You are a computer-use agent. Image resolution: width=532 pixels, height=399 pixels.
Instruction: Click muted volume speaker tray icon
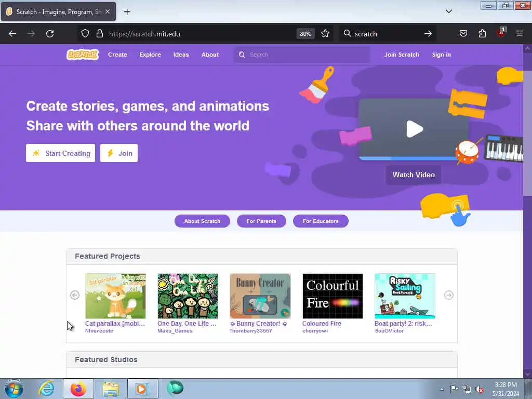(480, 389)
